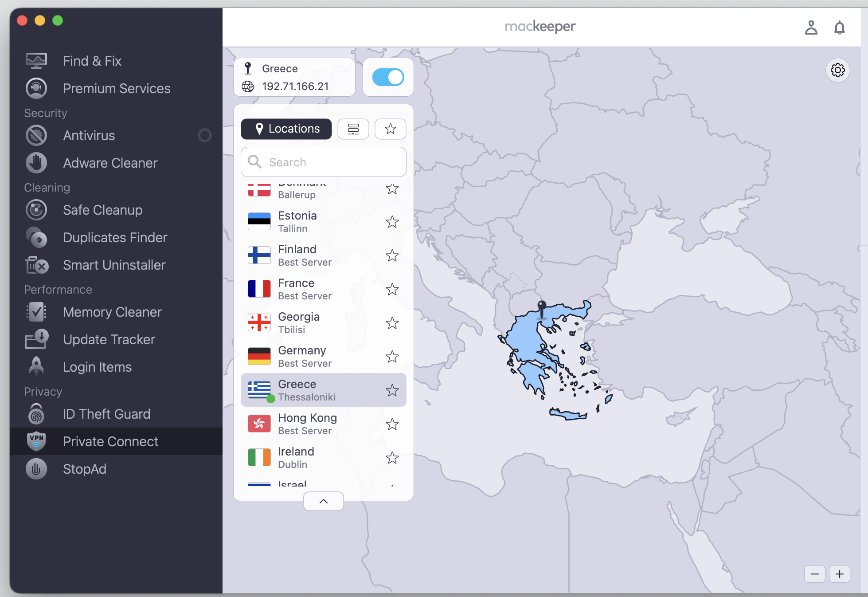Image resolution: width=868 pixels, height=597 pixels.
Task: Switch to the favorites star tab
Action: [391, 129]
